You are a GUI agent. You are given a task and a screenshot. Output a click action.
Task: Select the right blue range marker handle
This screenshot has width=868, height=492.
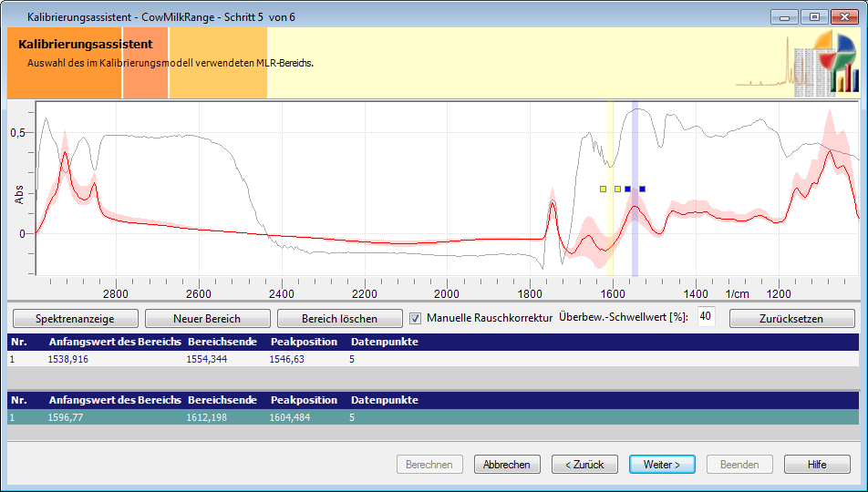[x=642, y=190]
